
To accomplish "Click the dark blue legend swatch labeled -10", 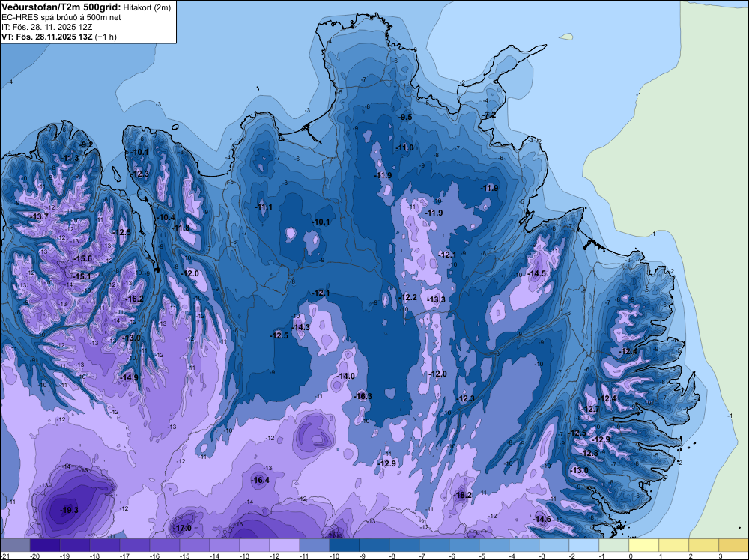I will pos(345,545).
